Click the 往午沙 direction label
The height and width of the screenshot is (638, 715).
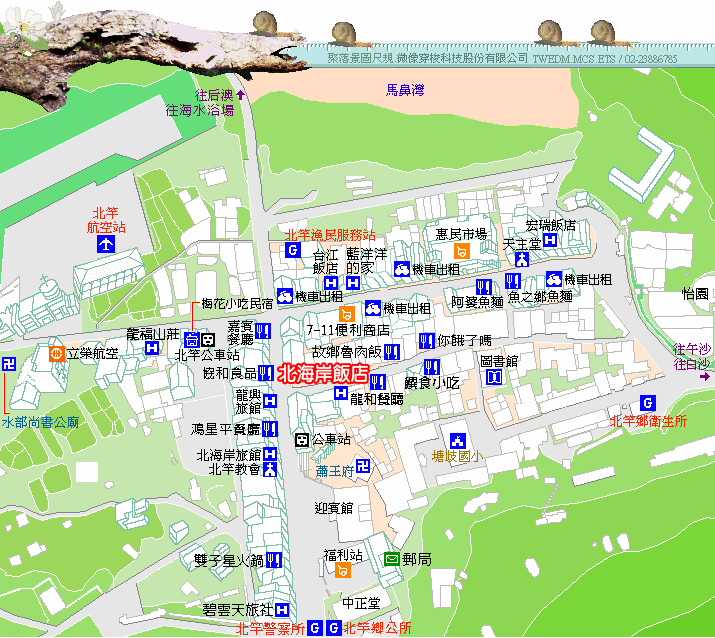click(x=692, y=350)
